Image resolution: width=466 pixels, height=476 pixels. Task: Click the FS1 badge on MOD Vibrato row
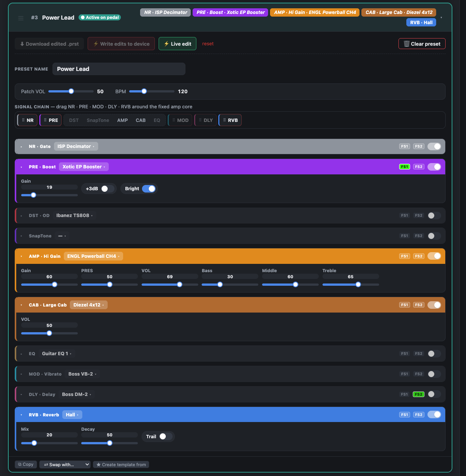click(404, 374)
